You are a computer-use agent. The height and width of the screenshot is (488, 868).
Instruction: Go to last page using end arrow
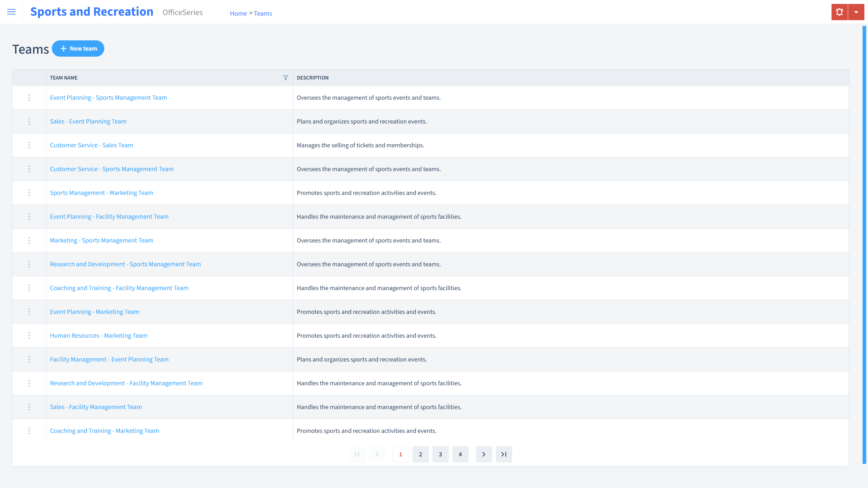coord(504,454)
